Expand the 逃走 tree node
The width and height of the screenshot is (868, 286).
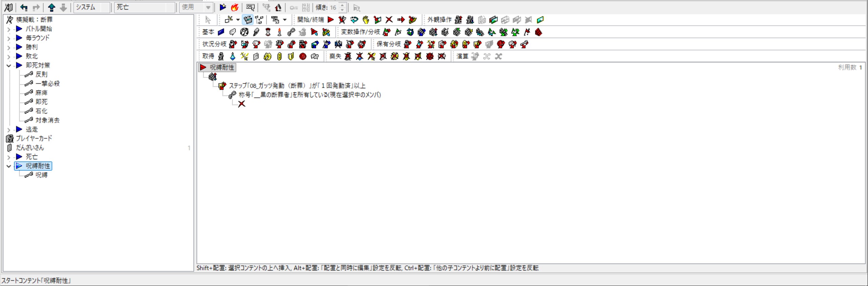click(x=9, y=130)
